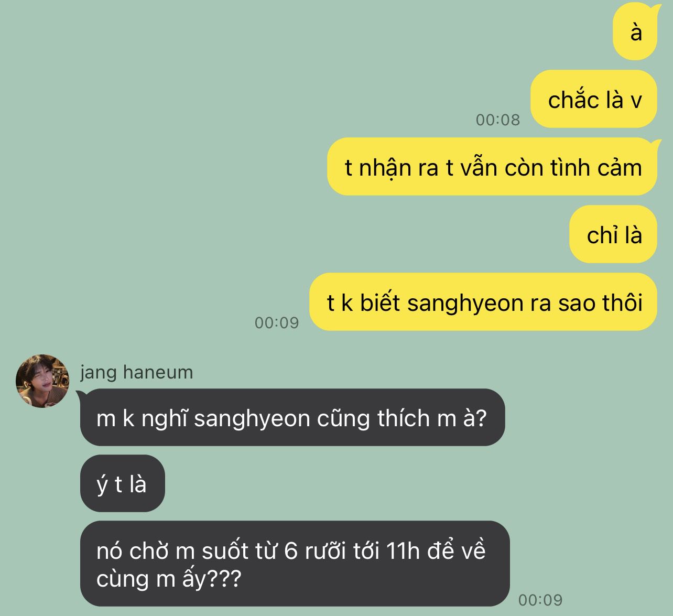Tap the tail of the "à" yellow bubble
This screenshot has height=616, width=673.
(x=654, y=7)
